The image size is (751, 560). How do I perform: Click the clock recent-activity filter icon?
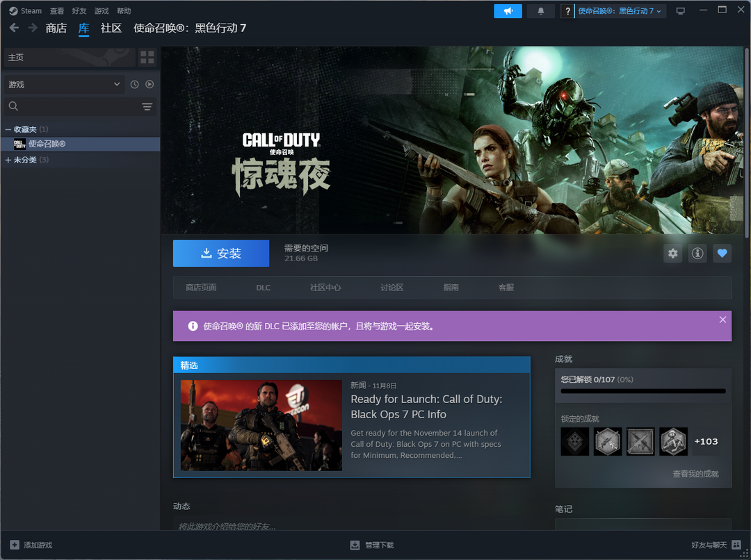(135, 85)
